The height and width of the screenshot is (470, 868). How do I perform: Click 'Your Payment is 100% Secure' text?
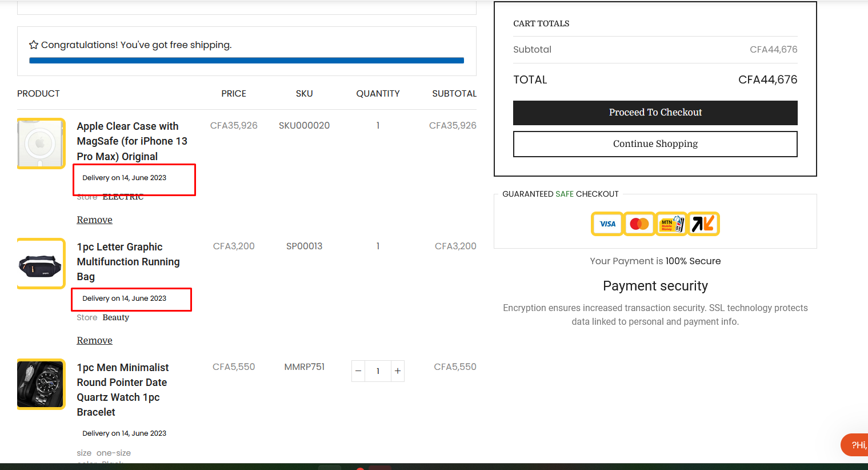pos(655,261)
